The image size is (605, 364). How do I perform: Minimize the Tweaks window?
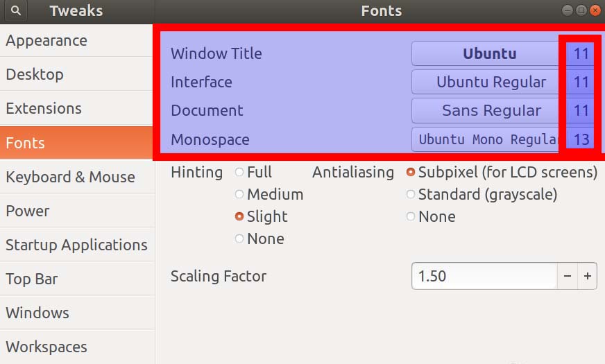(568, 10)
